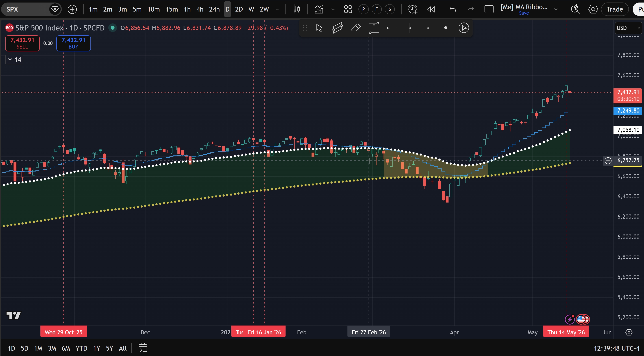This screenshot has width=644, height=356.
Task: Click the circled play icon in drawing toolbar
Action: pos(464,28)
